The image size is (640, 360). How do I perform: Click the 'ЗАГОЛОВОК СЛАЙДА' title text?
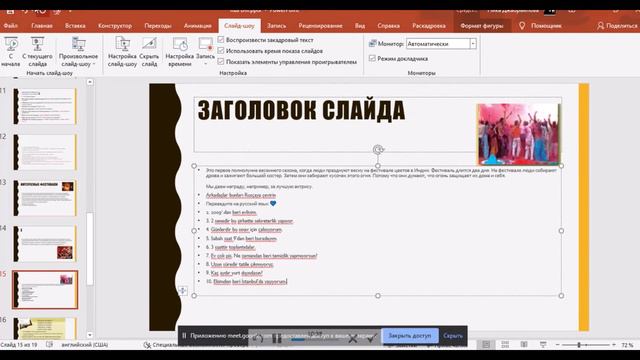pos(301,110)
